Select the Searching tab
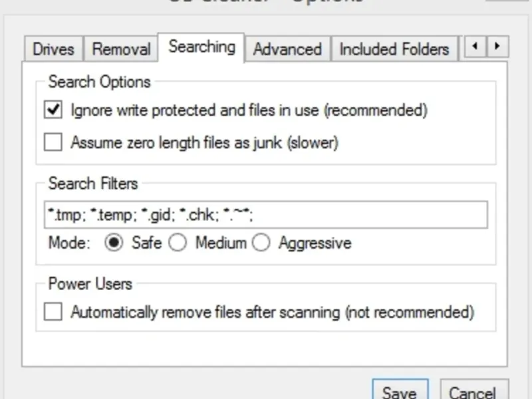The width and height of the screenshot is (532, 399). [201, 47]
